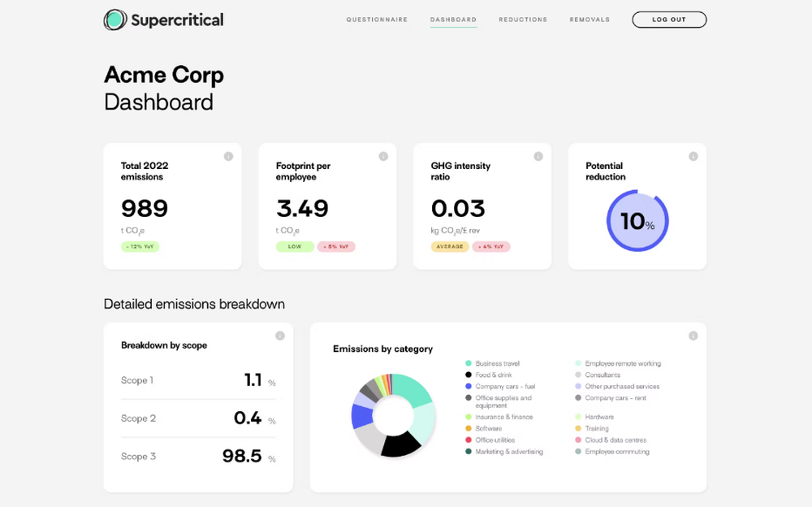Screen dimensions: 812x507
Task: Click the kg CO2e/£ rev unit label
Action: tap(456, 231)
